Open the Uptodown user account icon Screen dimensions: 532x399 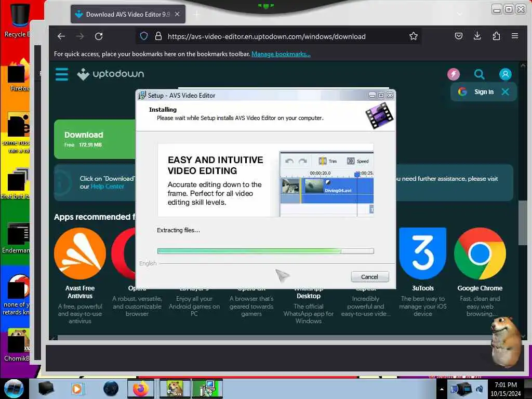[505, 74]
